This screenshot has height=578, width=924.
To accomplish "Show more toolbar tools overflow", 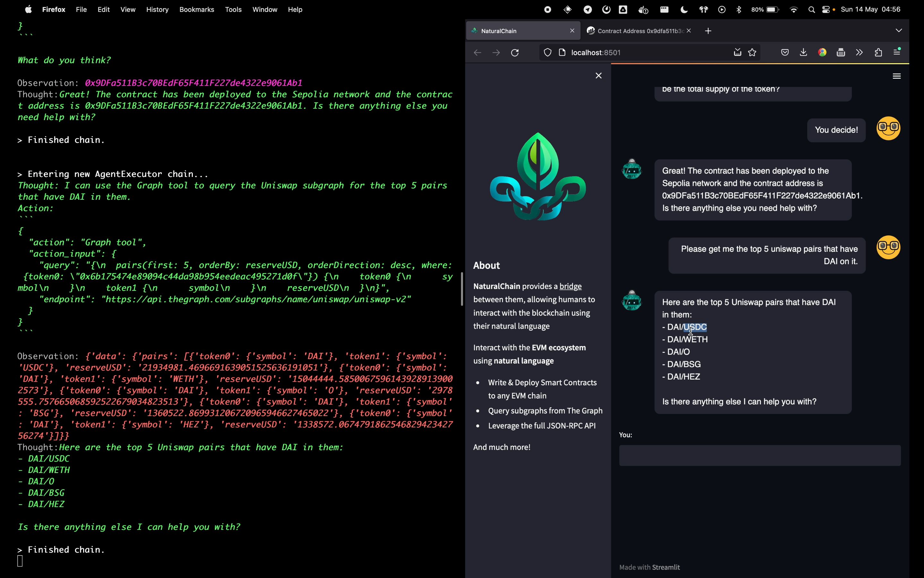I will click(860, 53).
